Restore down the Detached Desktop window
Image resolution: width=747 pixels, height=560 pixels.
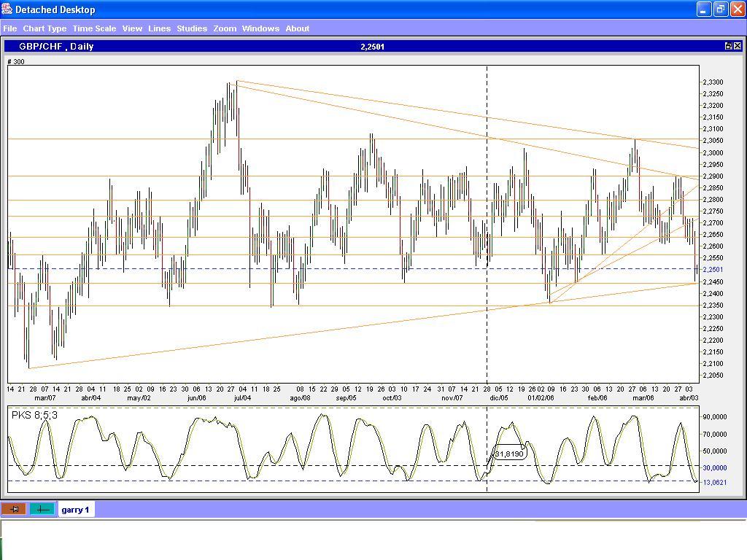point(720,9)
